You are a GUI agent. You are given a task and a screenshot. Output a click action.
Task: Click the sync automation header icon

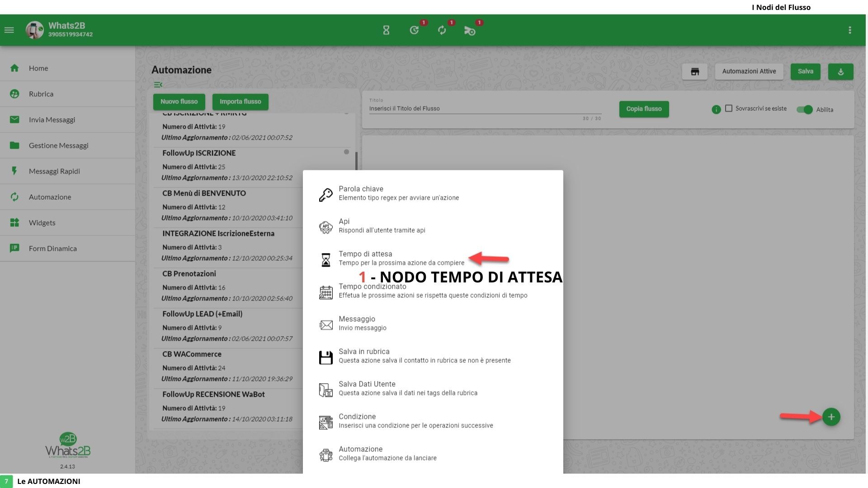pyautogui.click(x=442, y=30)
